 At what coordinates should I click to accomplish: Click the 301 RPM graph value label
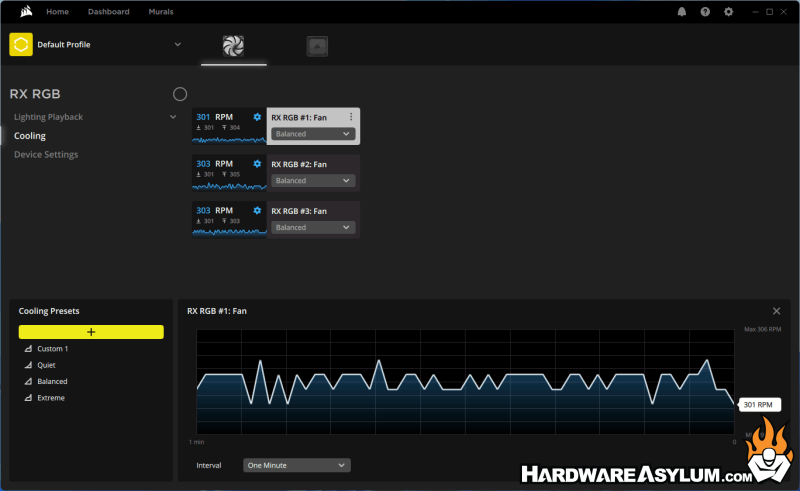tap(759, 405)
